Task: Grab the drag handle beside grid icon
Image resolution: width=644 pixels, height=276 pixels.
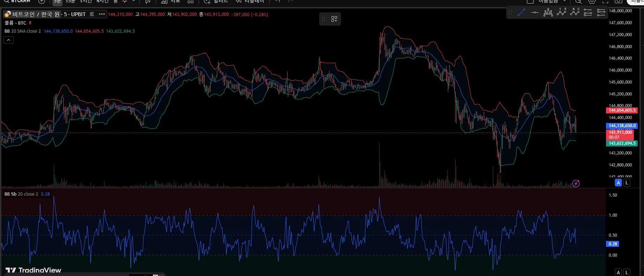Action: click(323, 19)
